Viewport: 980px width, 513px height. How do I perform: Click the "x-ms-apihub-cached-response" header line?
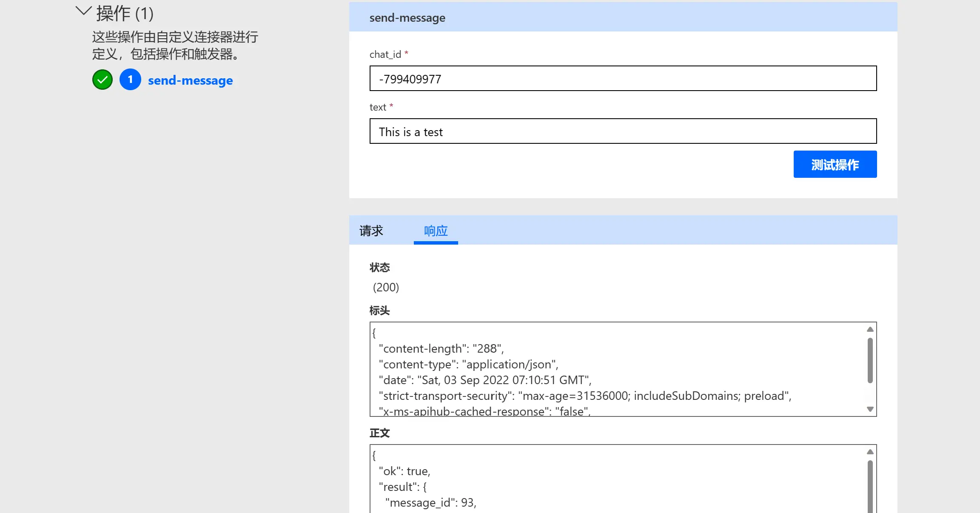pos(485,411)
